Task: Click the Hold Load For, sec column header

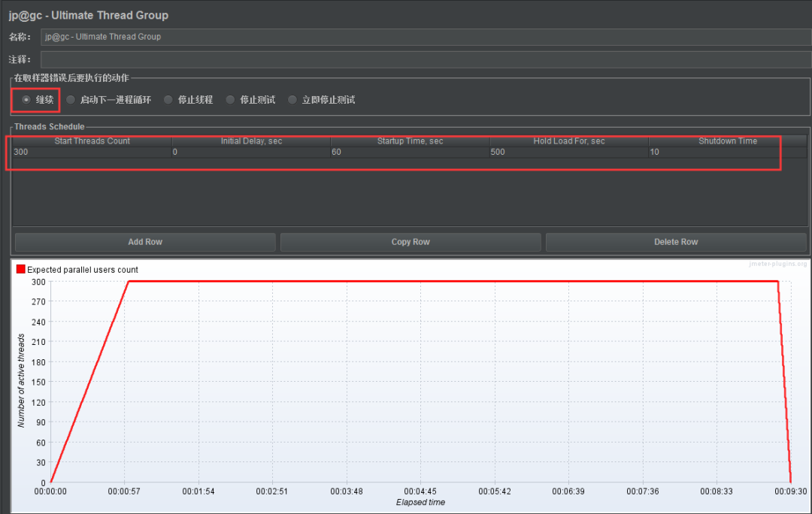Action: (x=569, y=141)
